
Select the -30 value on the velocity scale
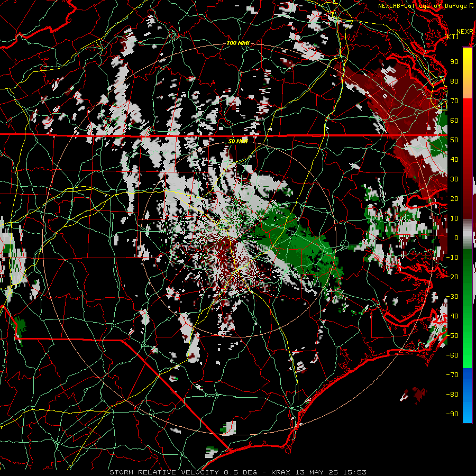coord(452,297)
